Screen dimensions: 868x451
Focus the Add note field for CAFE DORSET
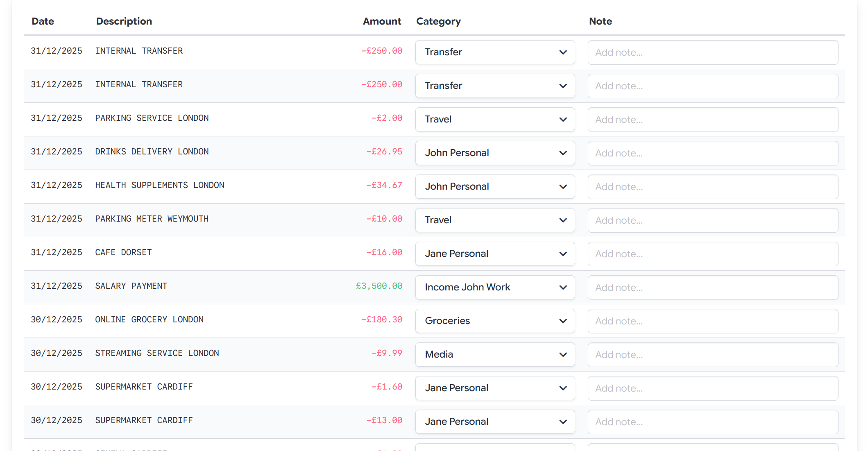tap(713, 254)
